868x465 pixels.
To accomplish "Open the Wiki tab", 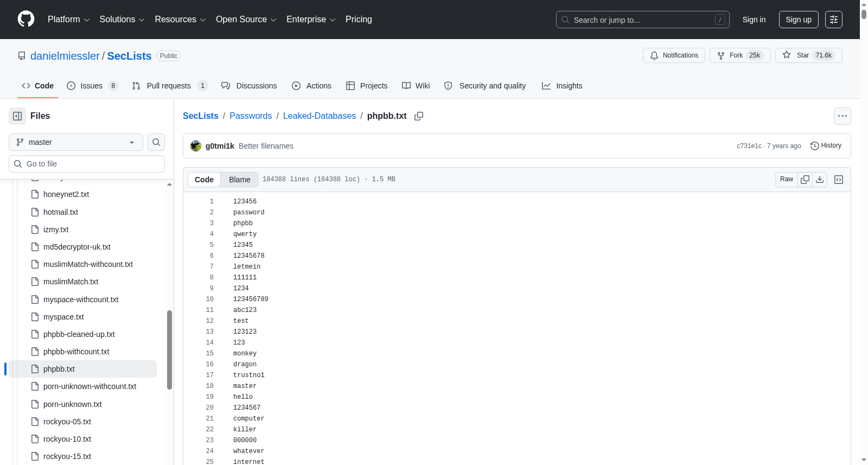I will [x=416, y=86].
